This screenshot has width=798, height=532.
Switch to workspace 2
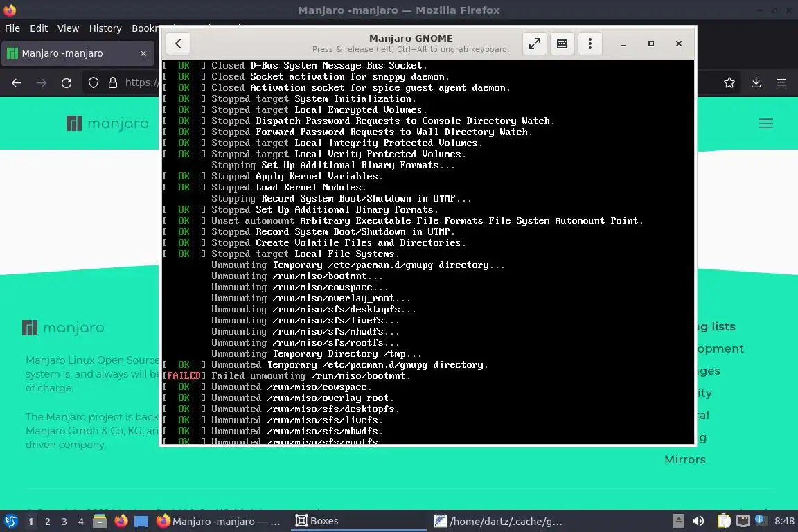coord(47,522)
